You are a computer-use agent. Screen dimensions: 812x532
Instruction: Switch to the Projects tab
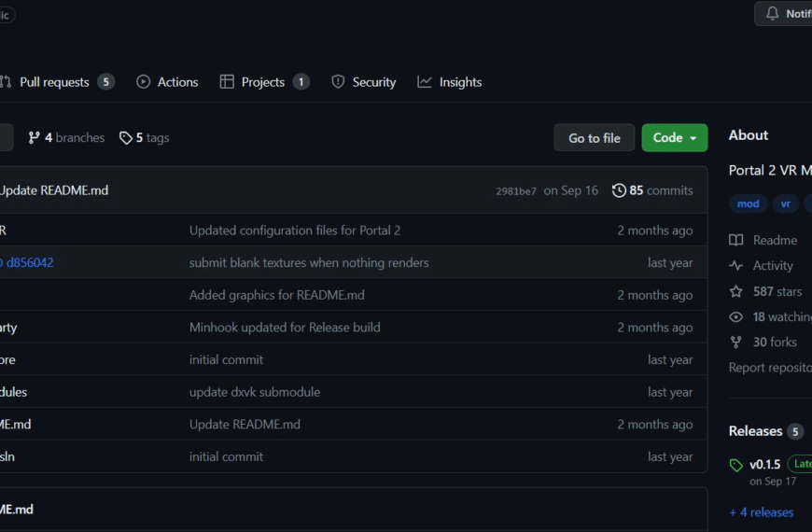pos(264,82)
